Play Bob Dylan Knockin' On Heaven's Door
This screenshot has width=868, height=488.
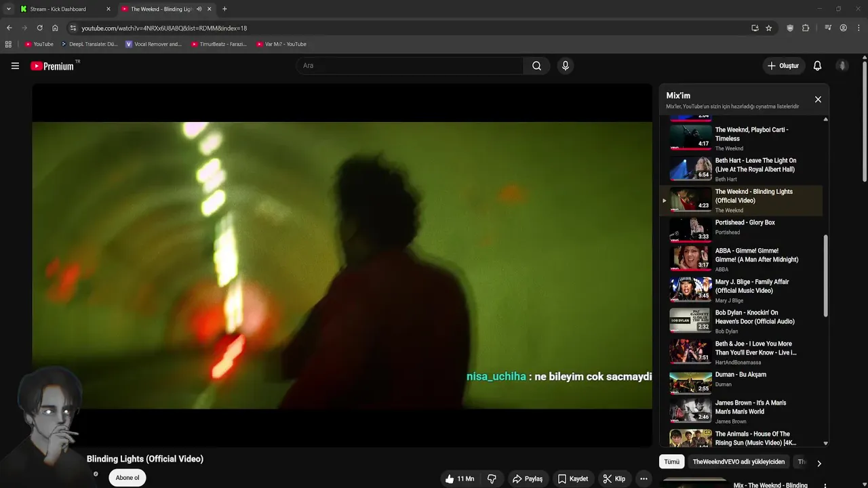click(x=742, y=321)
